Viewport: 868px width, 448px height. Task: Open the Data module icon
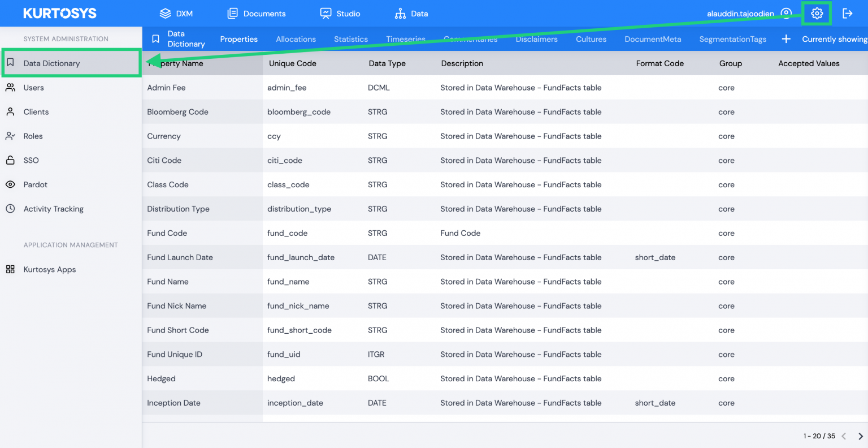pyautogui.click(x=400, y=13)
